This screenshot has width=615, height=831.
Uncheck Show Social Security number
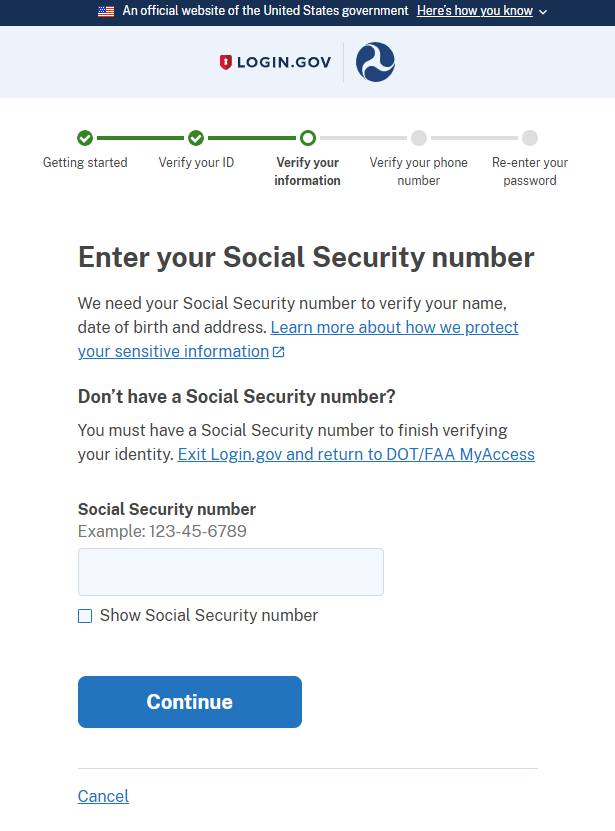85,616
